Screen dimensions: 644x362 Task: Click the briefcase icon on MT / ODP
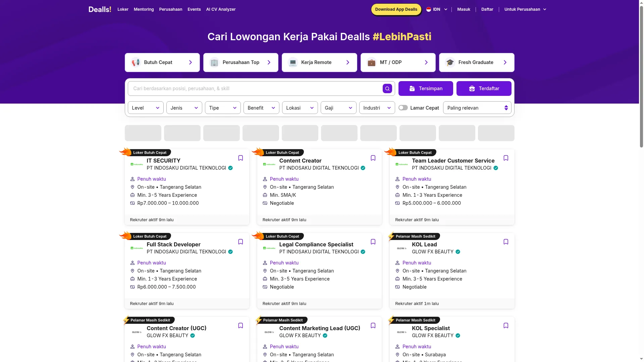coord(371,62)
